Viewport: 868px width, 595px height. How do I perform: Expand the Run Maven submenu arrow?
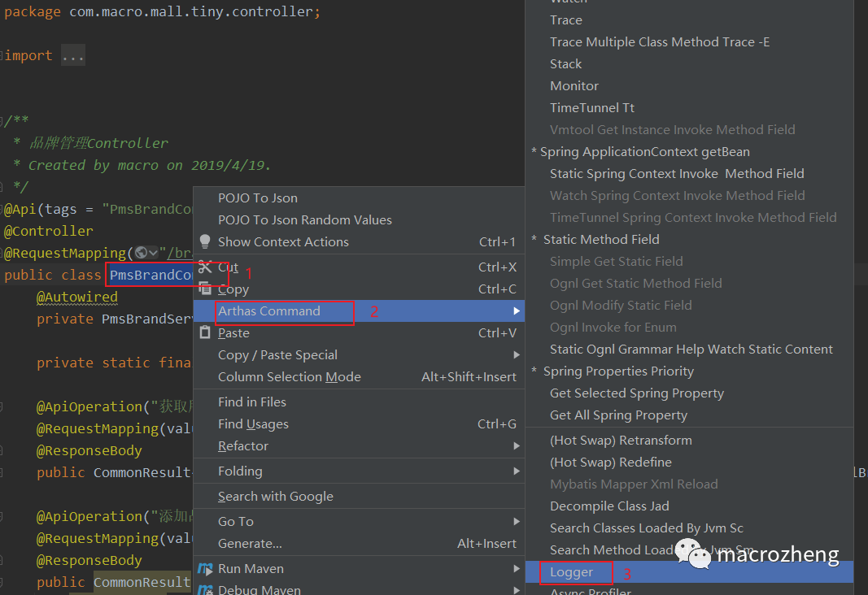[x=516, y=568]
